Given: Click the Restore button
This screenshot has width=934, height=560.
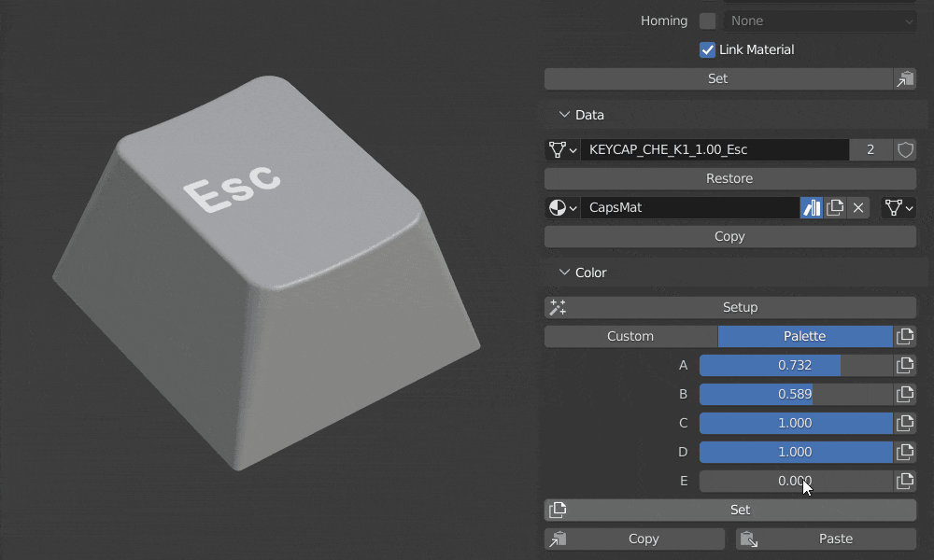Looking at the screenshot, I should coord(729,178).
